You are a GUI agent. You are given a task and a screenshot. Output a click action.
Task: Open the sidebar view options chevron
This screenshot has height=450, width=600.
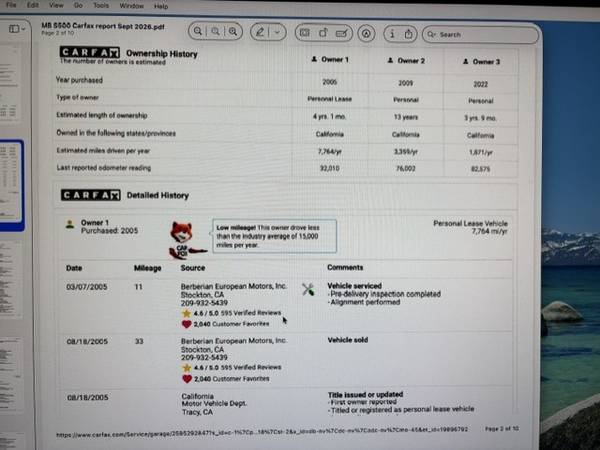tap(23, 29)
